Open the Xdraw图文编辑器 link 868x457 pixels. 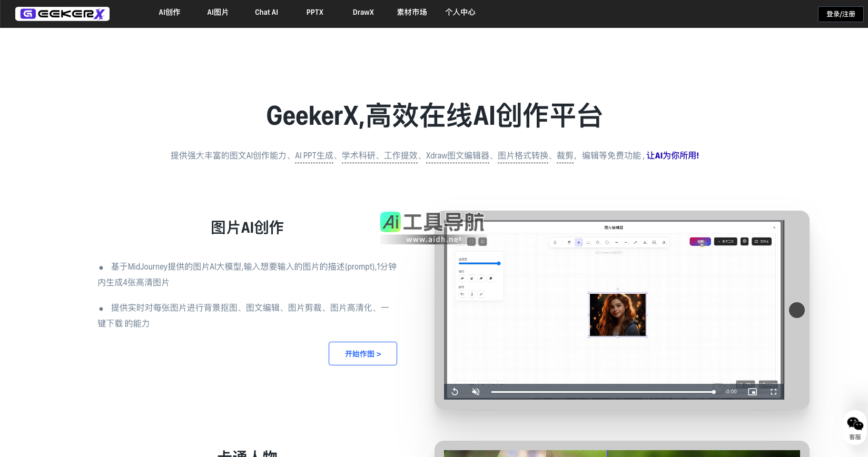click(457, 156)
